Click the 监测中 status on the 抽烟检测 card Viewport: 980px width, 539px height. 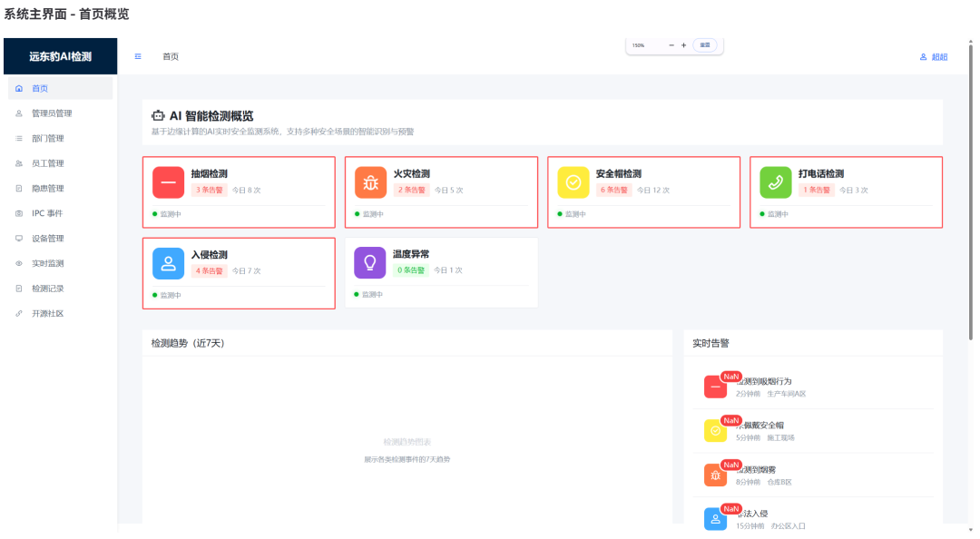167,214
